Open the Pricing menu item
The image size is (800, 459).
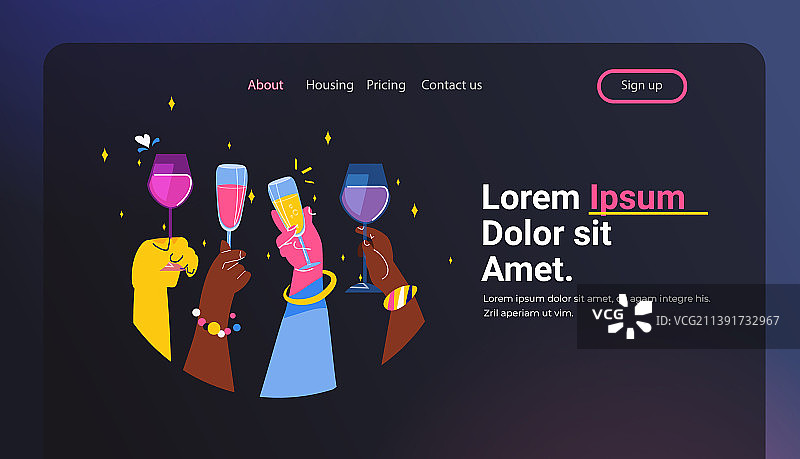point(386,85)
